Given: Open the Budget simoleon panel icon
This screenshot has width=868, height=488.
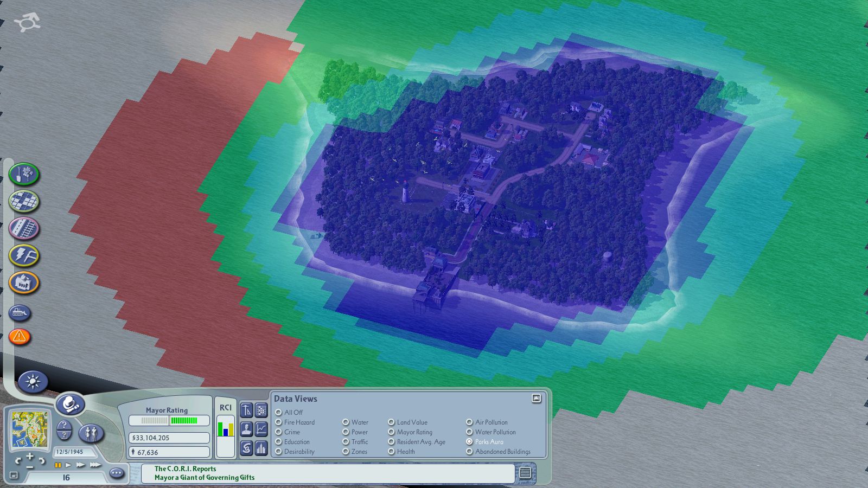Looking at the screenshot, I should point(247,448).
